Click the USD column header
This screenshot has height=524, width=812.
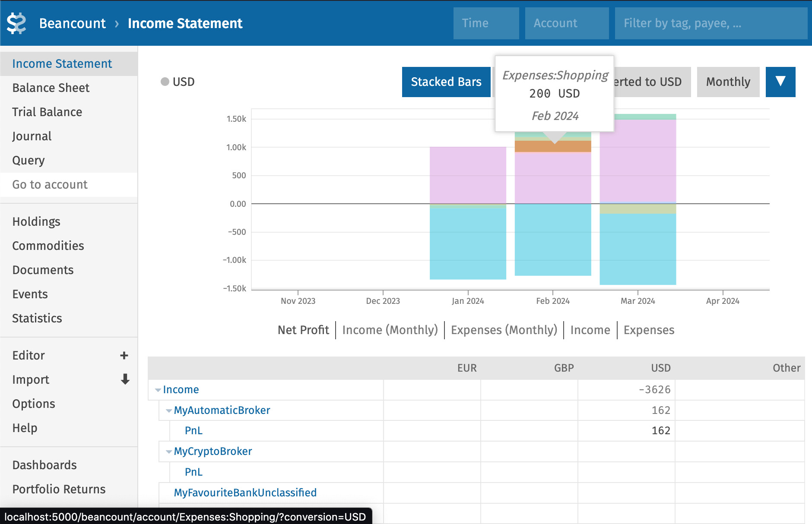coord(661,368)
